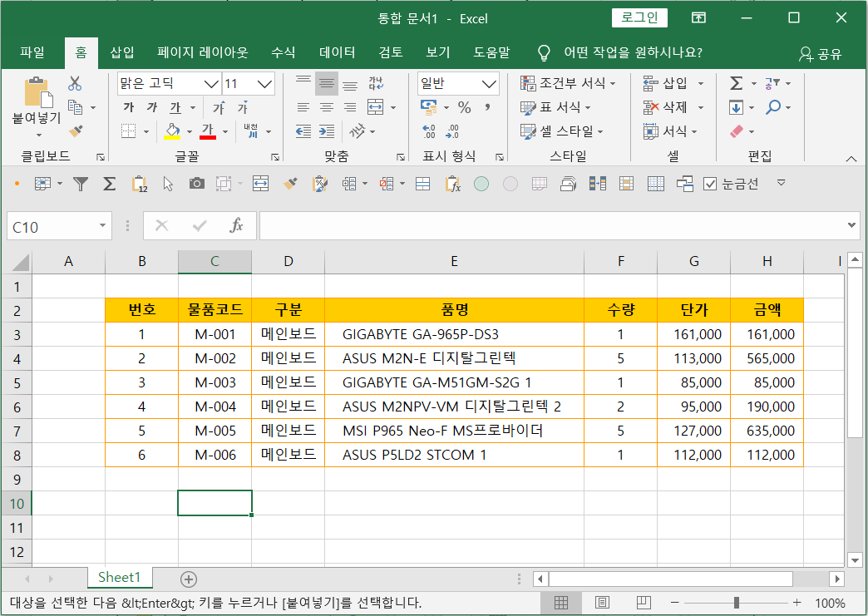
Task: Decrease decimal places
Action: [452, 131]
